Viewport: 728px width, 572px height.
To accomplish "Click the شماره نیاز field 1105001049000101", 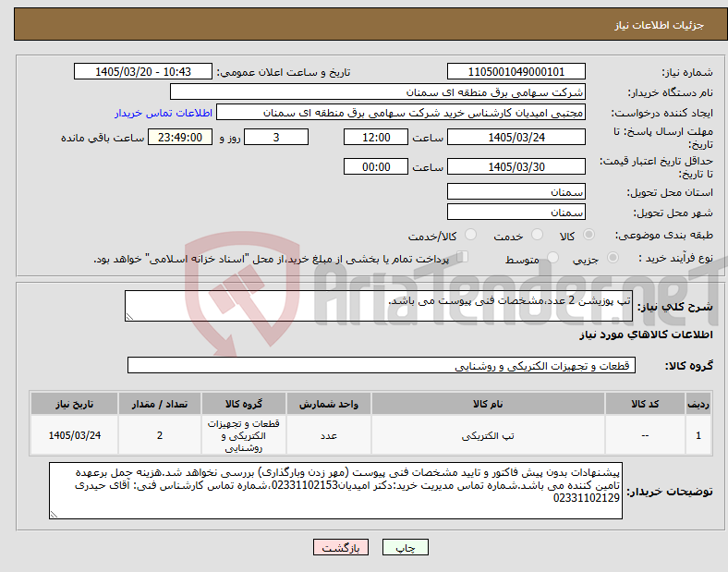I will 516,71.
